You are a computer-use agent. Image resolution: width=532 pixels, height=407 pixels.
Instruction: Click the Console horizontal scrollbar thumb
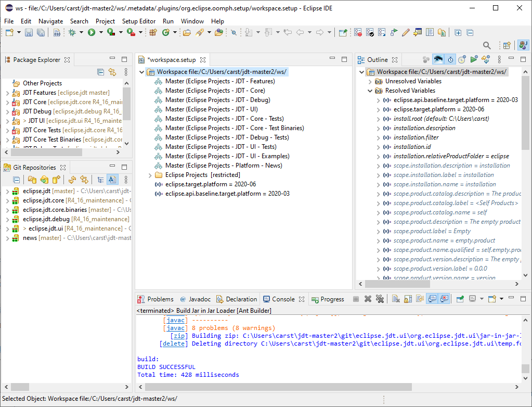278,387
